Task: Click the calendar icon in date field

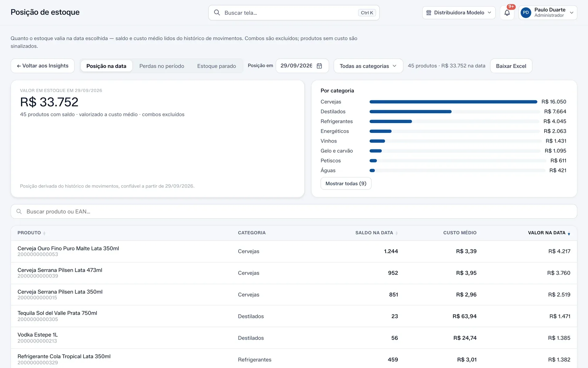Action: pos(319,66)
